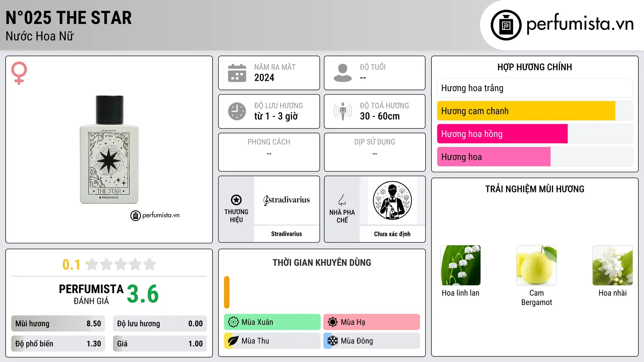Click the small perfumista.vn watermark logo under bottle
This screenshot has width=644, height=362.
[x=155, y=216]
